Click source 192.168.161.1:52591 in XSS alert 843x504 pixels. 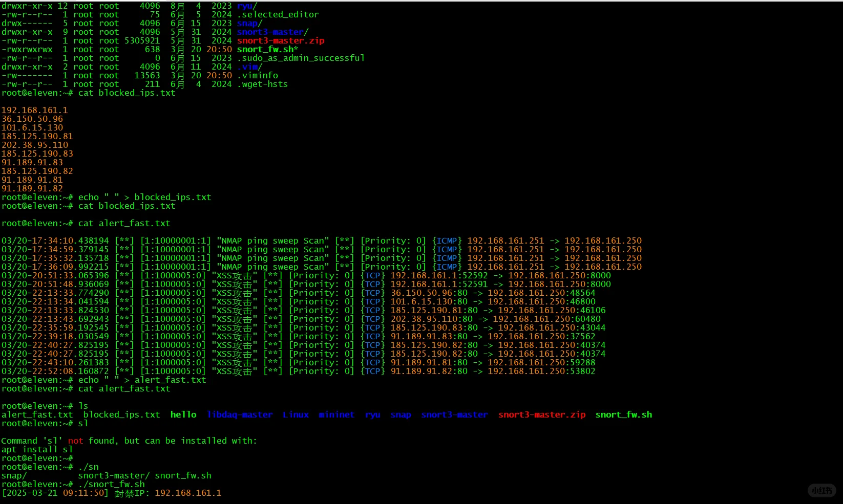coord(439,284)
